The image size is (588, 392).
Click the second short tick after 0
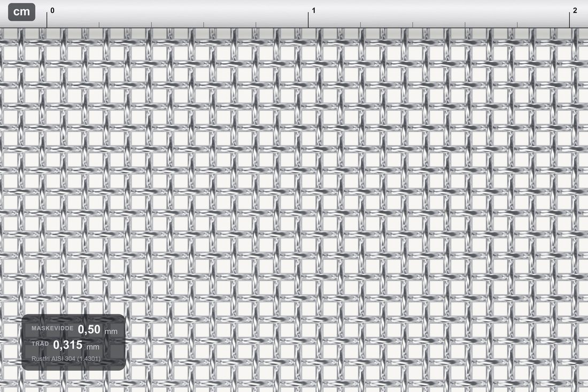click(151, 25)
